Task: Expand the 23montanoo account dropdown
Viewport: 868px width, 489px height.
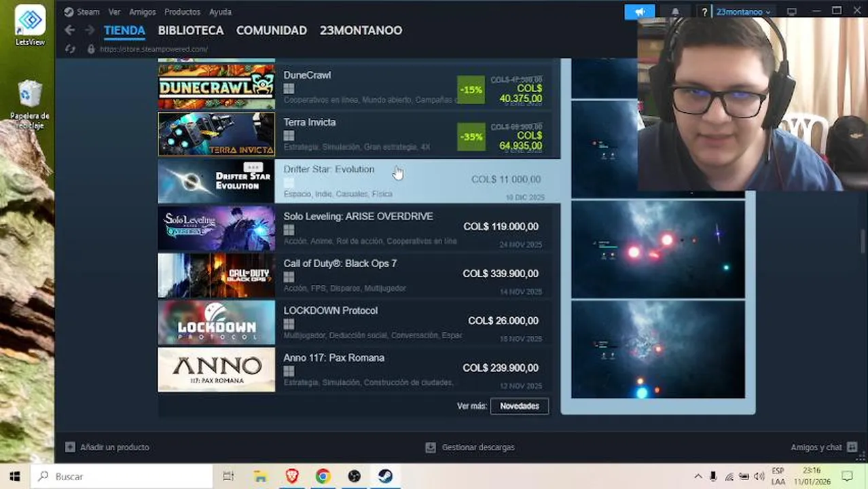Action: click(x=743, y=12)
